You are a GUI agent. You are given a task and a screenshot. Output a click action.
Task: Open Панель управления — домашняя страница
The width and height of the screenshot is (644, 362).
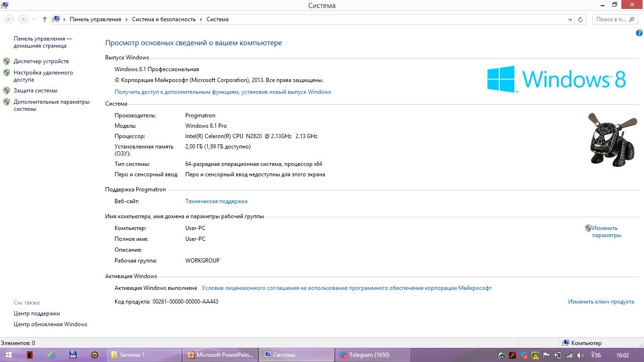point(43,42)
